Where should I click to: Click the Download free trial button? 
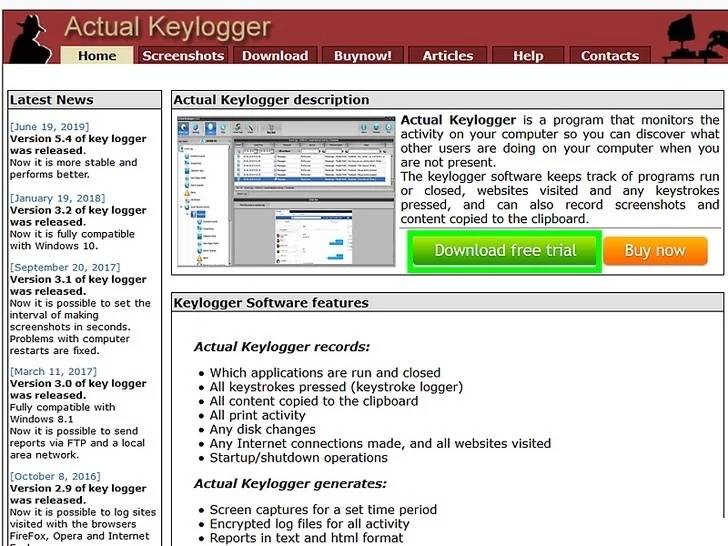(505, 251)
